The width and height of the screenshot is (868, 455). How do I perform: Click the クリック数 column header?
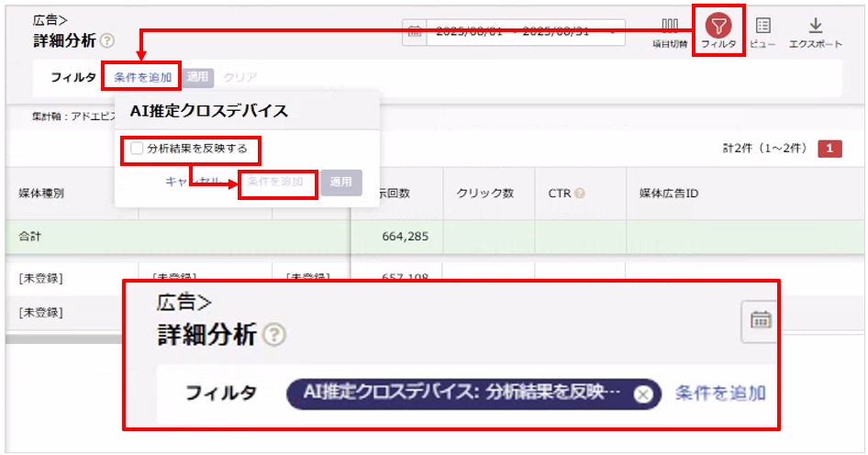(484, 194)
